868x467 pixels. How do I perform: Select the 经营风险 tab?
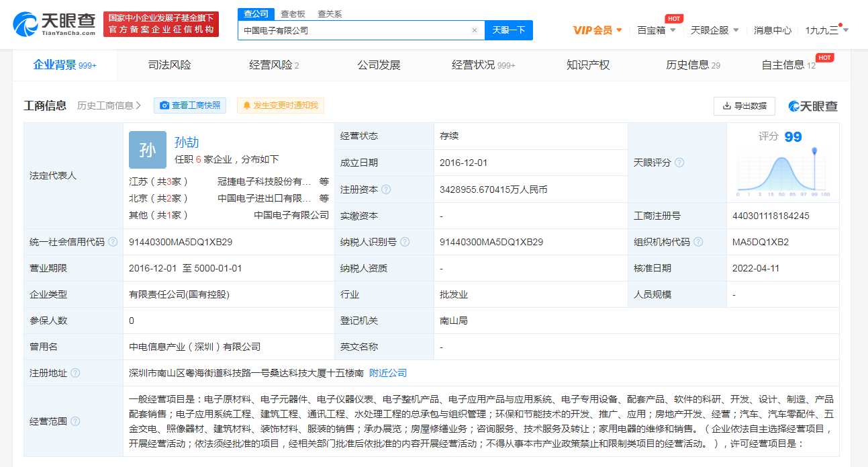point(274,65)
